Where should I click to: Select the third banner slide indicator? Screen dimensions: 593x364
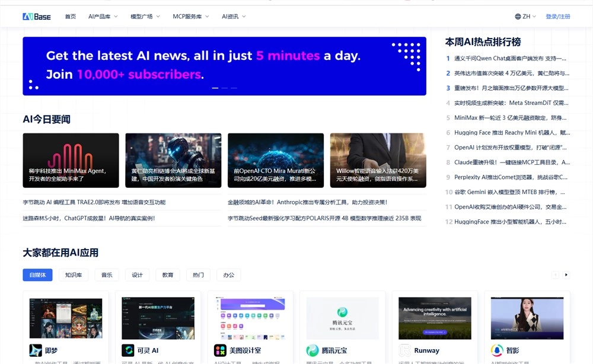click(x=234, y=88)
